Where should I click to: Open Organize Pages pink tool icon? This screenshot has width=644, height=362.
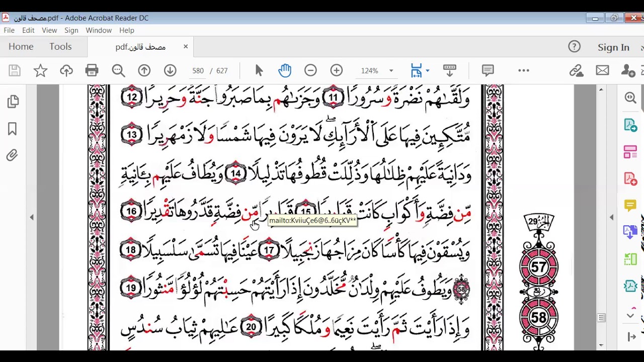630,152
